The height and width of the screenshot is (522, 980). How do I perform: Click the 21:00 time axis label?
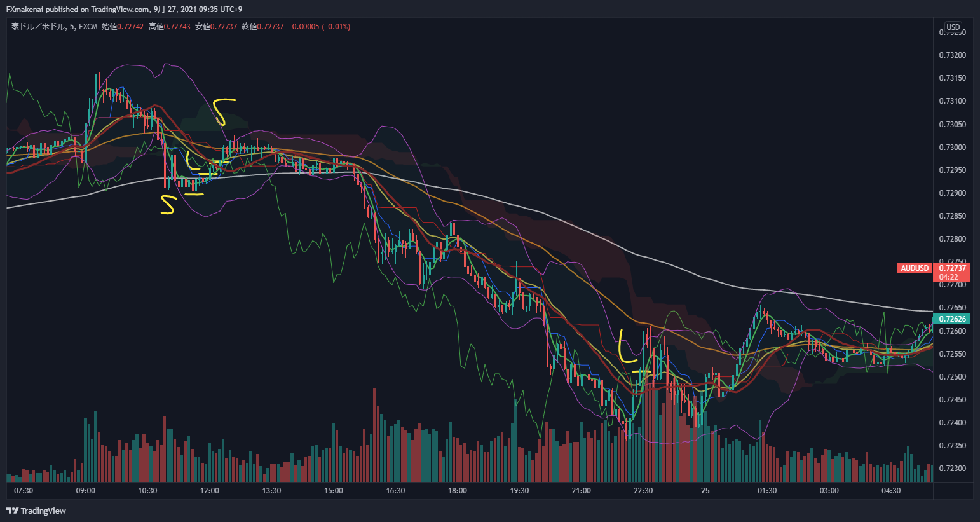581,491
